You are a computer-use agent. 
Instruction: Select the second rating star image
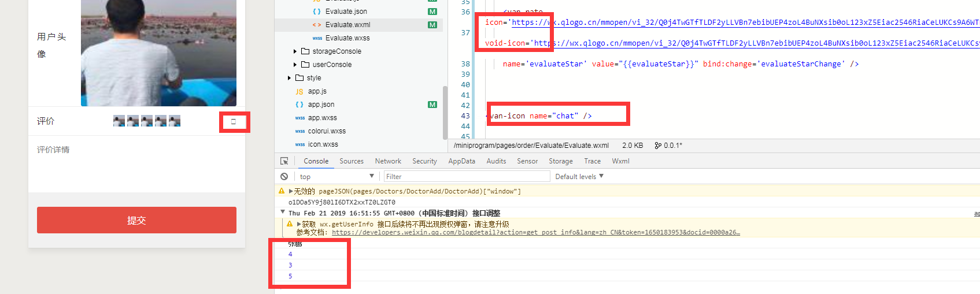[x=133, y=121]
